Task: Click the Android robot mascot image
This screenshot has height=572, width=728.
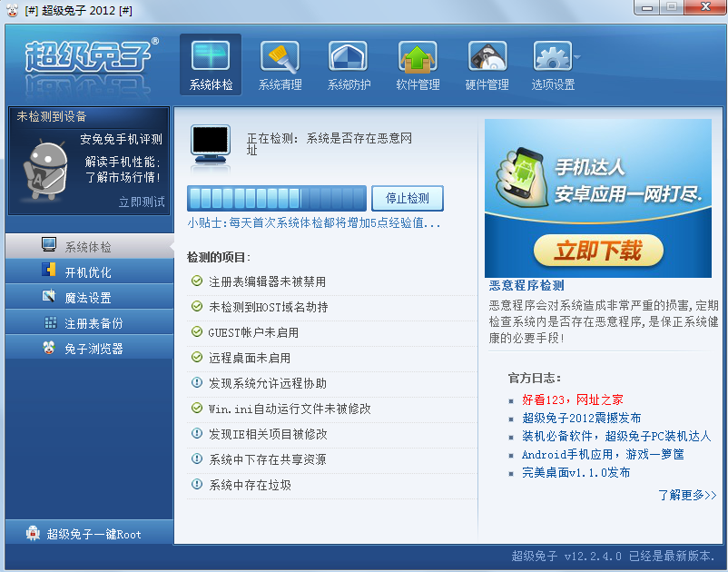Action: click(x=45, y=169)
